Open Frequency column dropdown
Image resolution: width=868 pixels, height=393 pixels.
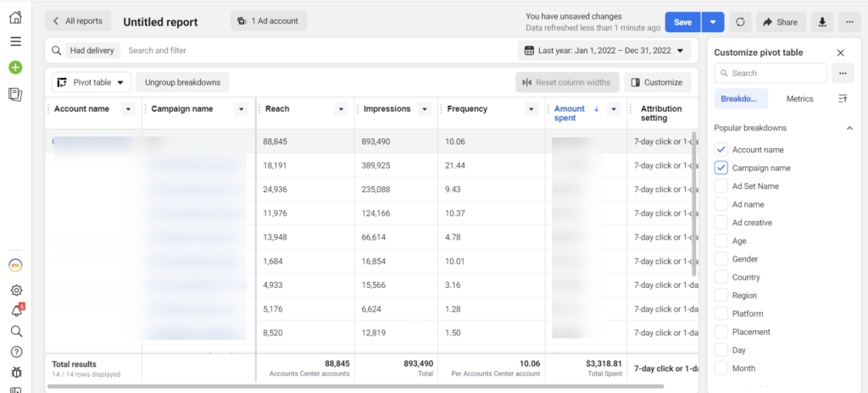531,109
